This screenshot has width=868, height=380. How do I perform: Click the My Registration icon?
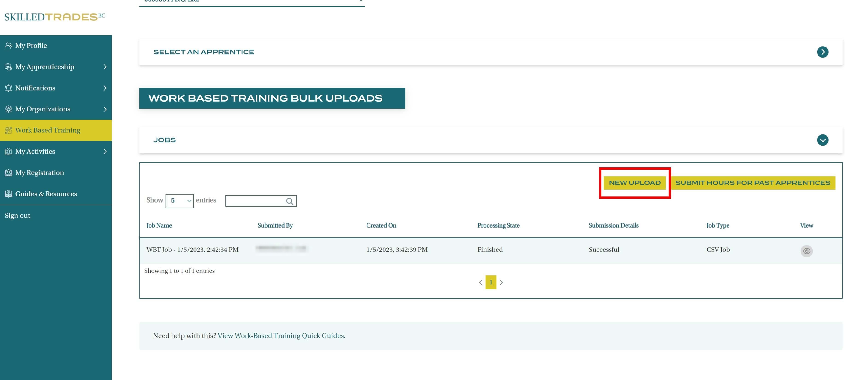click(9, 173)
